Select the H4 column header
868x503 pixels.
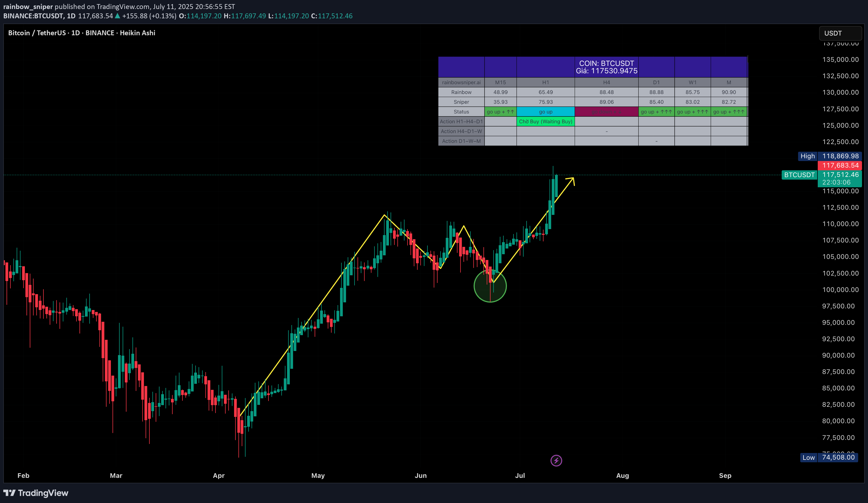click(x=606, y=82)
